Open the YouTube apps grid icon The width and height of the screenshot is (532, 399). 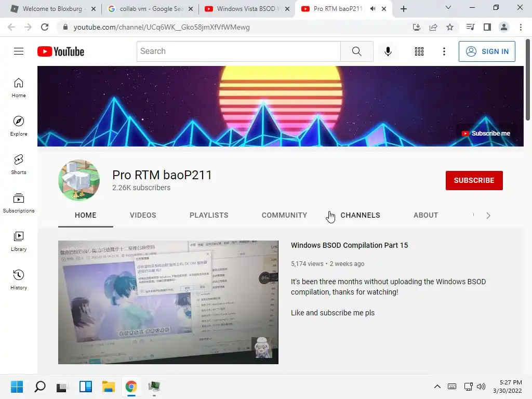[x=419, y=51]
